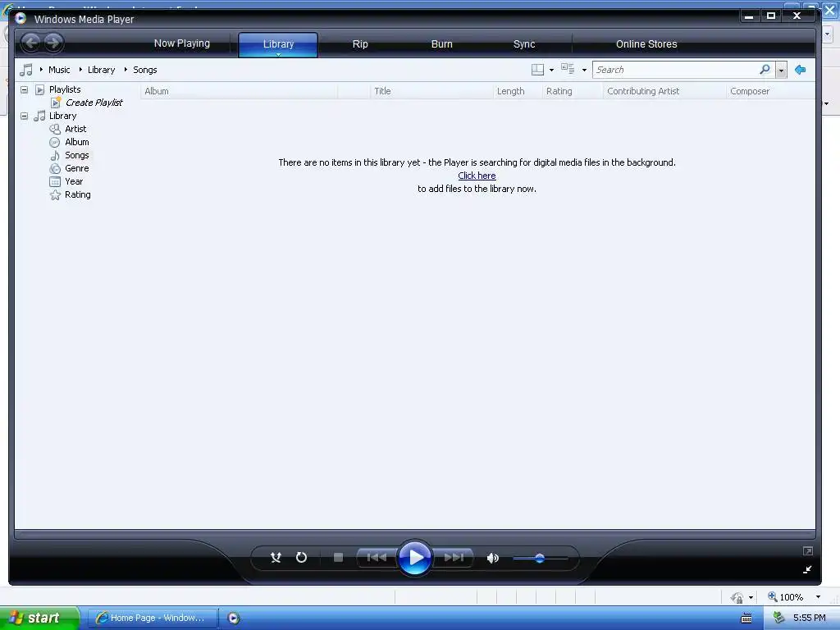Open View Options icon
The width and height of the screenshot is (840, 630).
[x=568, y=69]
